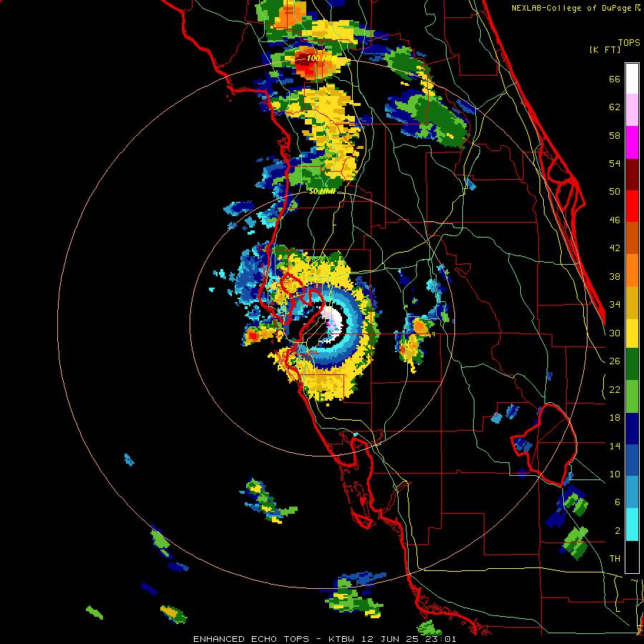Click the 6 scale value
The image size is (644, 644).
click(x=618, y=502)
